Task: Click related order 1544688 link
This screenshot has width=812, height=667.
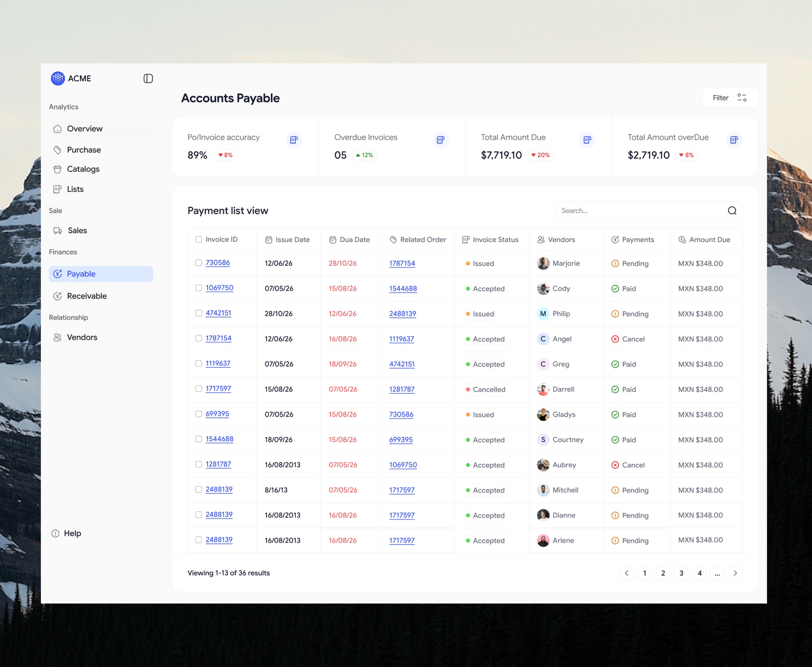Action: (x=403, y=289)
